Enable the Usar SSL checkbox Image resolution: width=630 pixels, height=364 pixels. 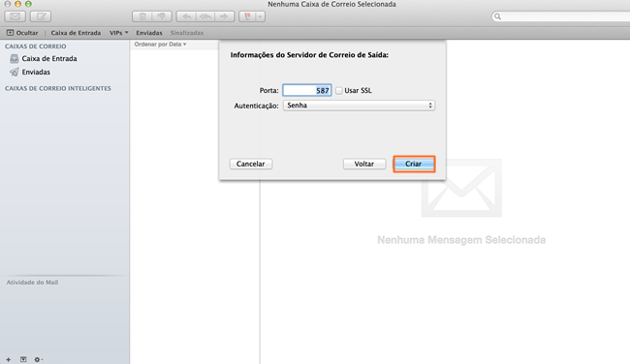pyautogui.click(x=339, y=91)
